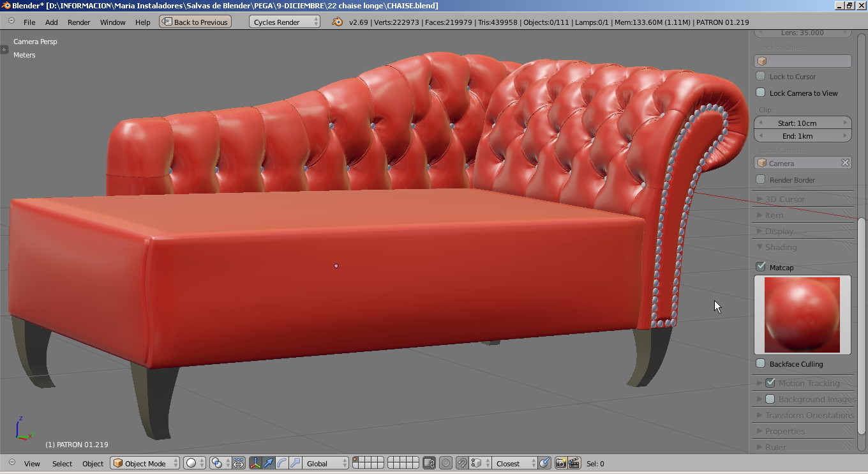Select the translate manipulator arrow

(268, 463)
